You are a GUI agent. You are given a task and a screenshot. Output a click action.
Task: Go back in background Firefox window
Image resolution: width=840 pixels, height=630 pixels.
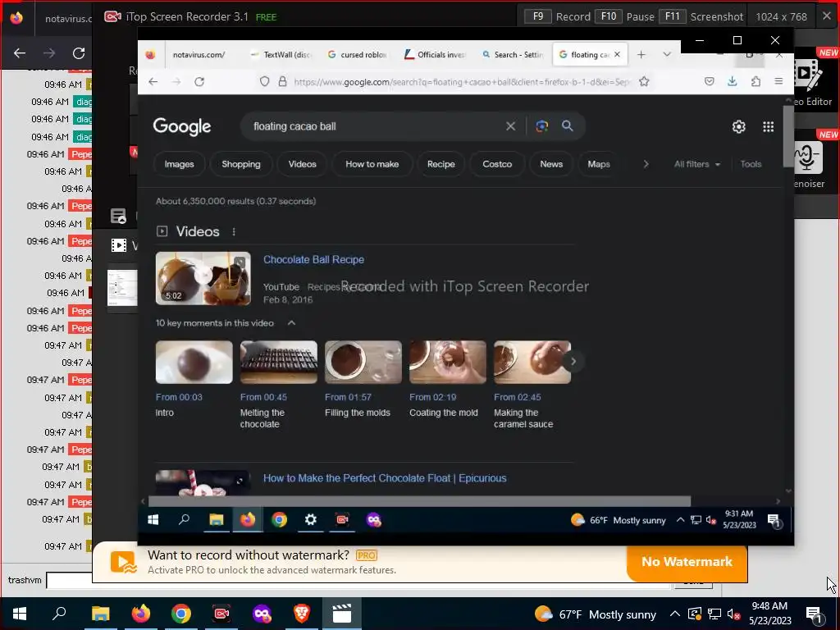[20, 53]
